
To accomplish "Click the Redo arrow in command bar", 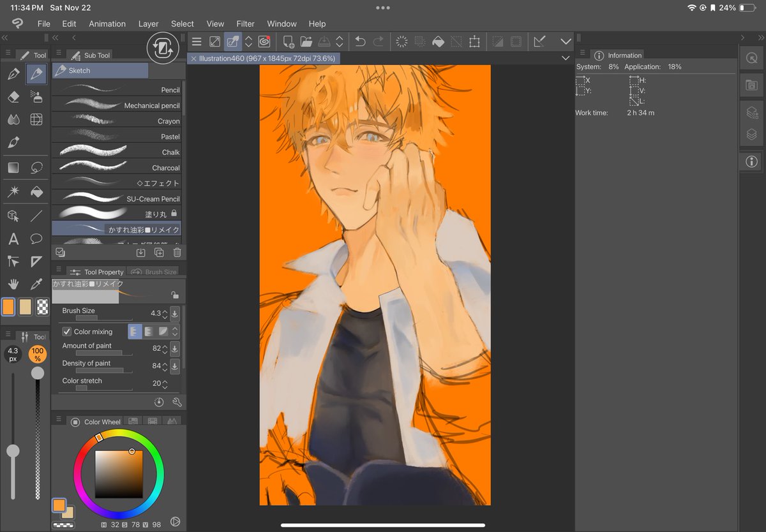I will coord(379,41).
